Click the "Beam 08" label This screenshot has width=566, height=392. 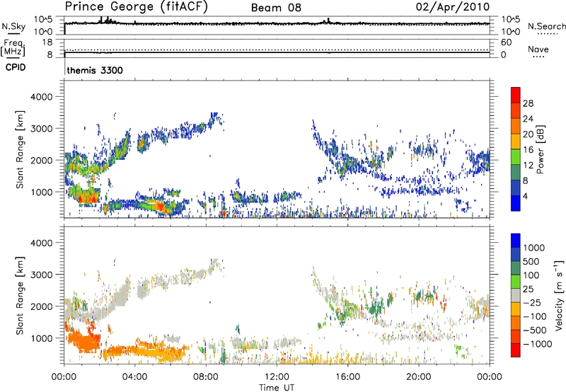click(276, 8)
